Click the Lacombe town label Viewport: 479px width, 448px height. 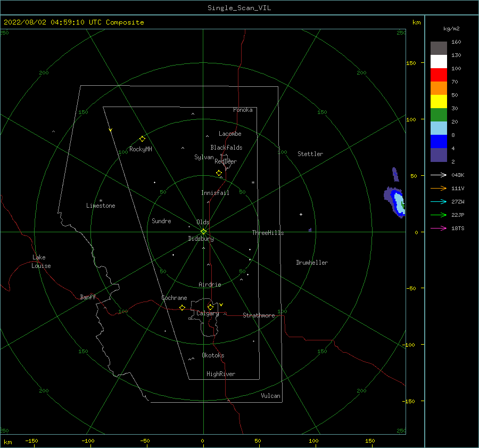tap(230, 134)
